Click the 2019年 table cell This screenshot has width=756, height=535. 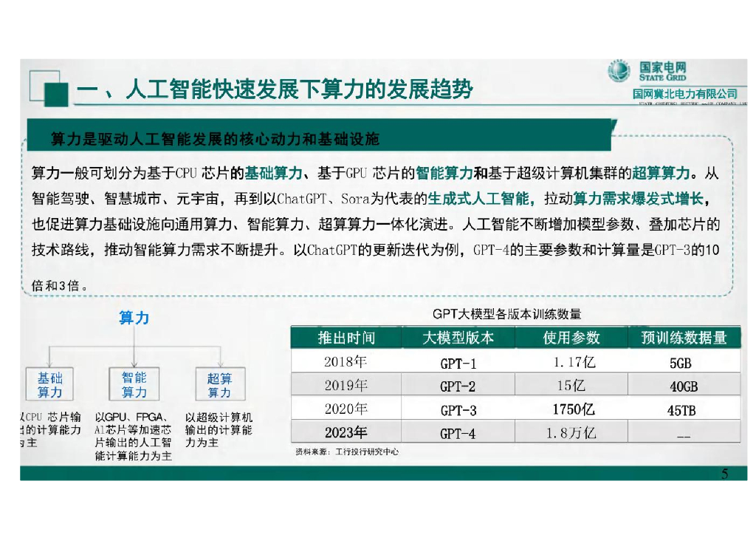(346, 385)
